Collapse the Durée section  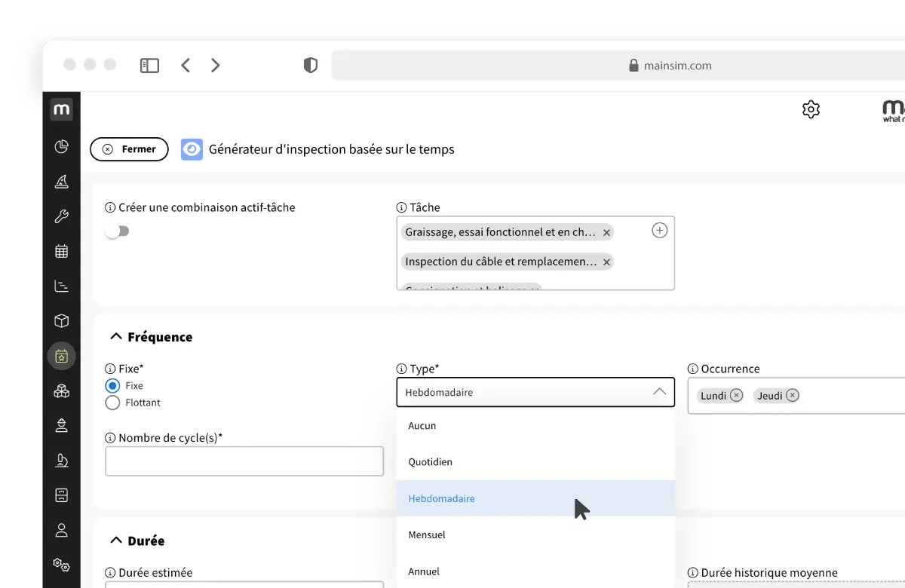click(116, 541)
